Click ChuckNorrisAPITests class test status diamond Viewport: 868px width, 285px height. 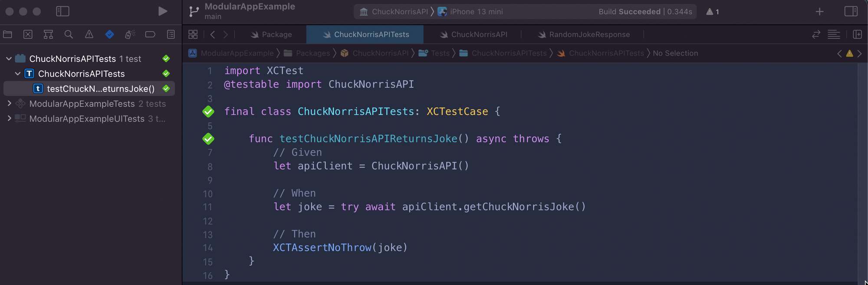166,73
